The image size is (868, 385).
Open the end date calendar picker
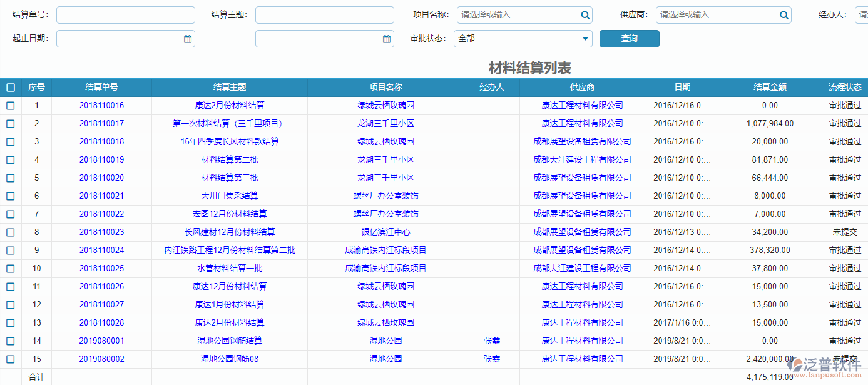point(385,38)
